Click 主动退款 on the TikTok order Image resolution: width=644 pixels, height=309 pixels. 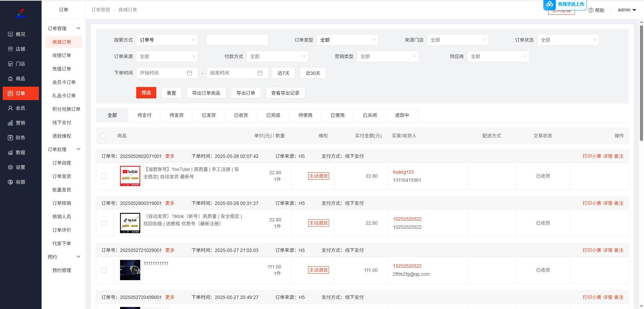coord(319,223)
